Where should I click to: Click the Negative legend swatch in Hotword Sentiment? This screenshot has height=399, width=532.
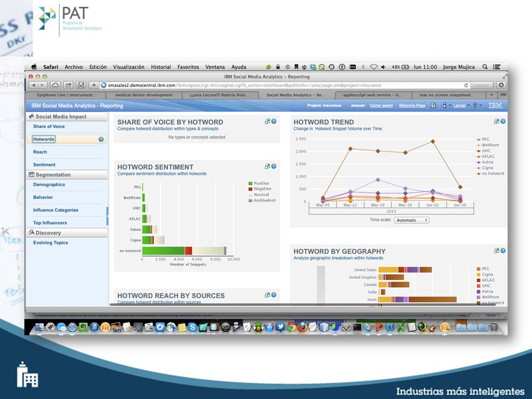[250, 189]
